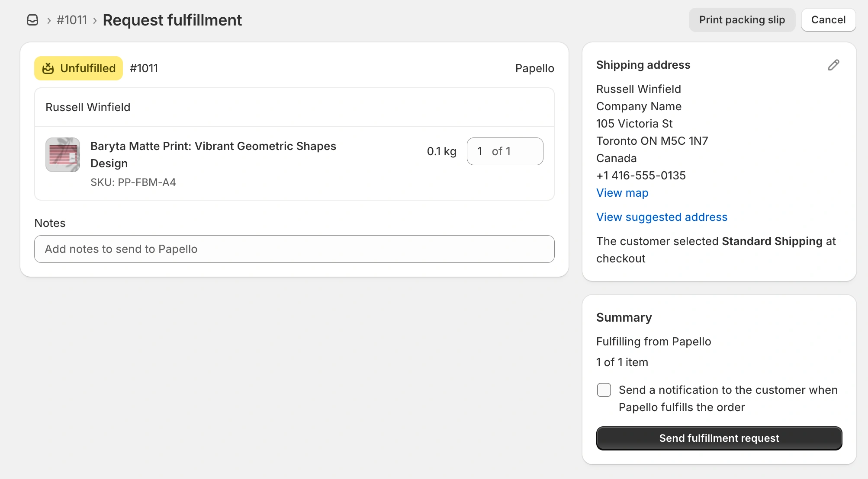The image size is (868, 479).
Task: Click the pencil icon to edit shipping address
Action: tap(833, 65)
